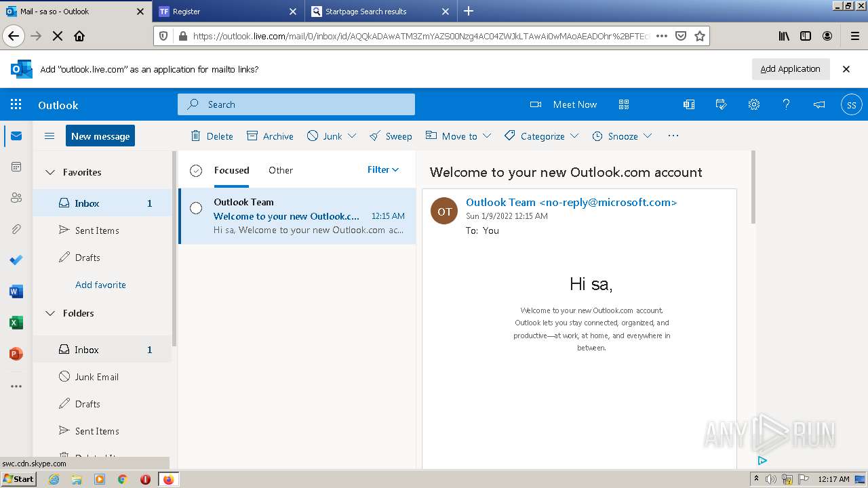Open the feedback megaphone icon

(819, 104)
